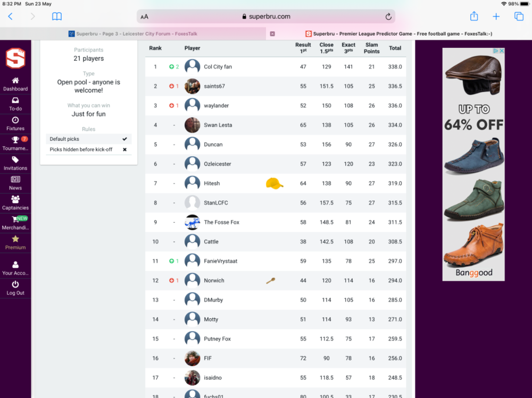The height and width of the screenshot is (398, 532).
Task: Open Col City fan player profile
Action: point(218,67)
